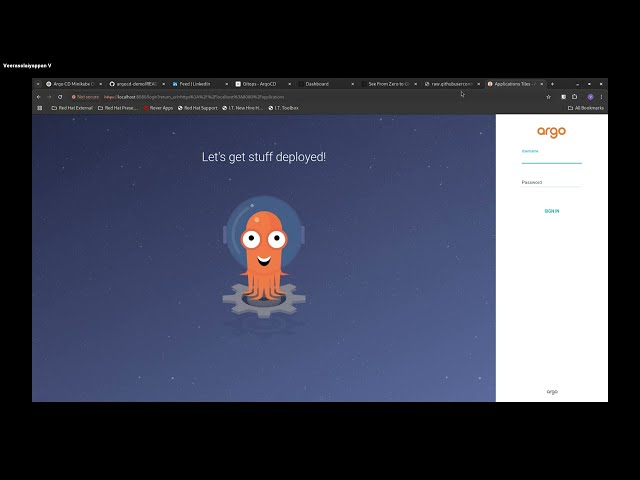Open the Red Hat Prese... bookmark folder
This screenshot has height=480, width=640.
tap(118, 108)
